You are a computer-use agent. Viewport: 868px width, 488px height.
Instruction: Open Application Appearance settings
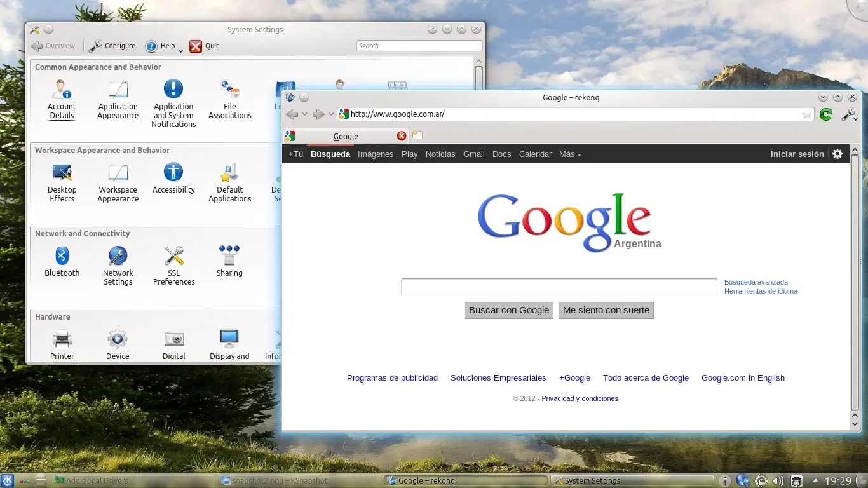(x=118, y=99)
